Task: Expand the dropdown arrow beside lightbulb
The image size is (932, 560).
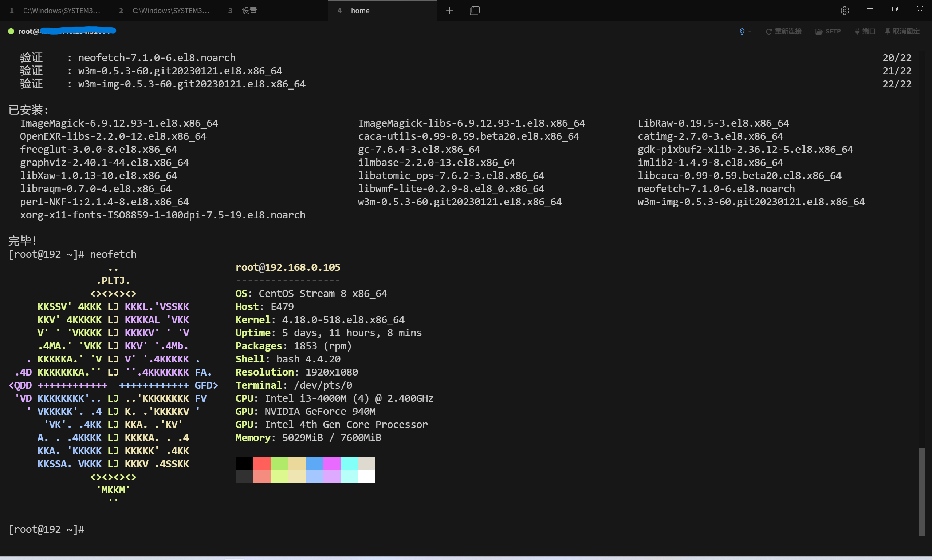Action: pos(750,32)
